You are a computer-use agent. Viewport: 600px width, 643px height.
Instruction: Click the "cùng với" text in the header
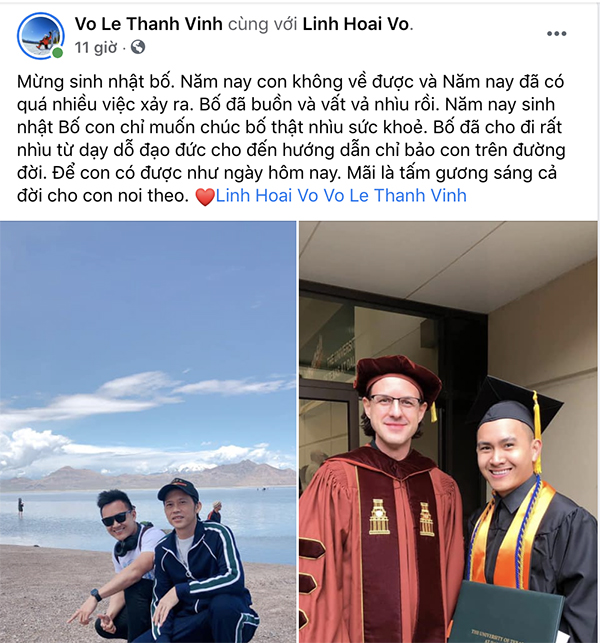coord(262,25)
